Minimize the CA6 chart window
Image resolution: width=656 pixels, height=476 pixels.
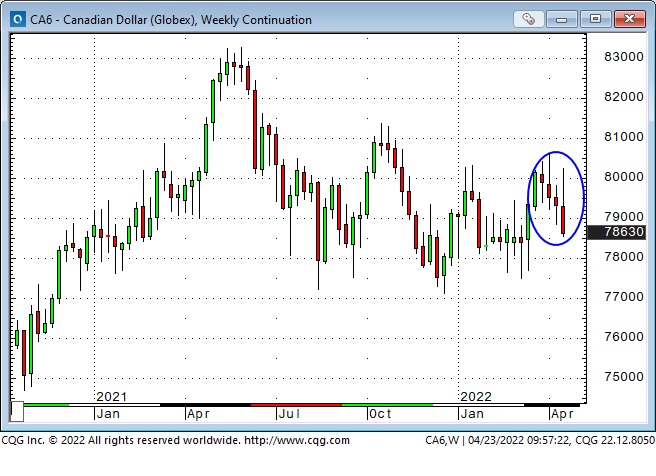click(x=561, y=19)
